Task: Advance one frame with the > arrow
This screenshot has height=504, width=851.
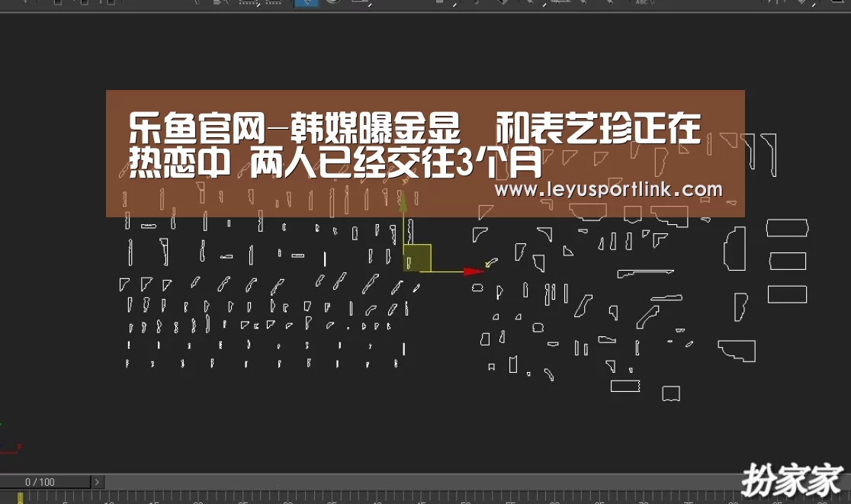Action: click(x=97, y=482)
